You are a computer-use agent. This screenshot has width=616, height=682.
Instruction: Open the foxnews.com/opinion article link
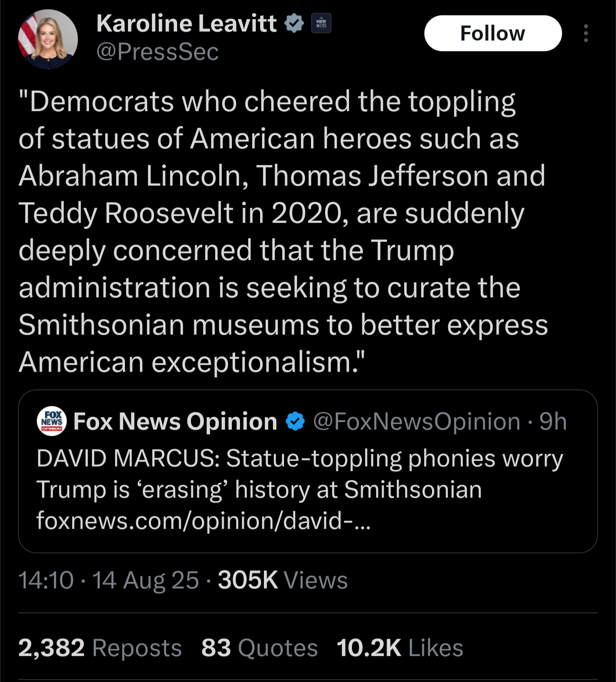point(203,521)
